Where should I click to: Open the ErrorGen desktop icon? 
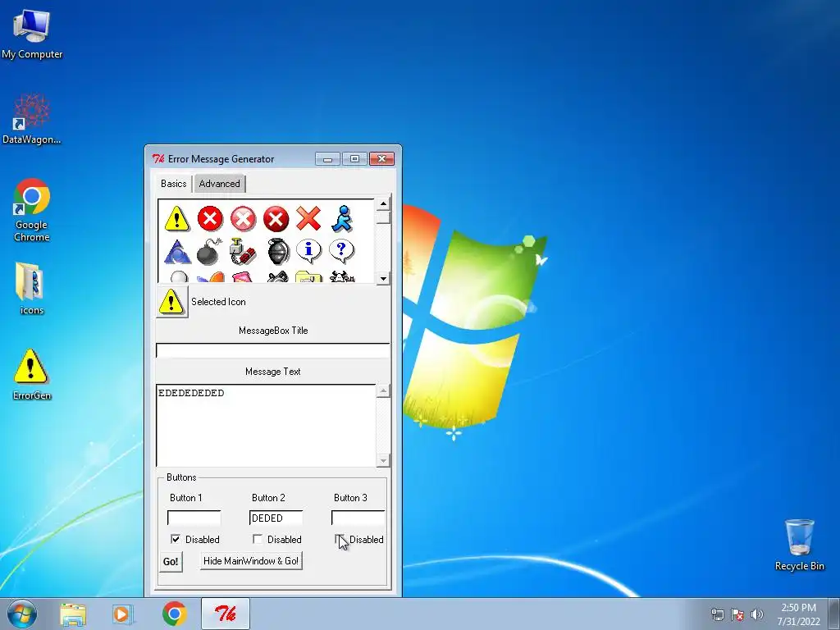[32, 374]
